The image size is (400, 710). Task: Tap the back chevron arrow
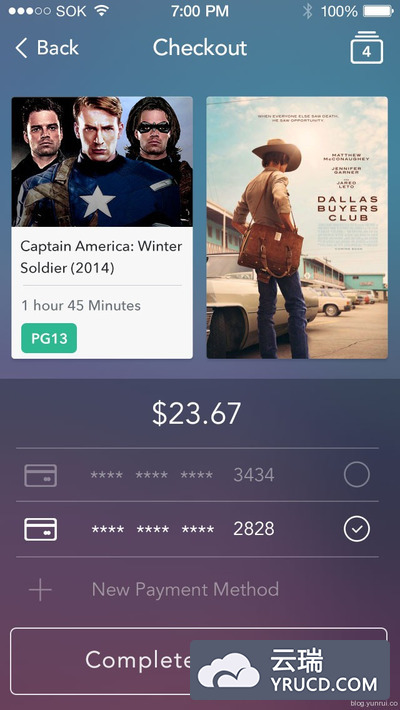click(x=21, y=48)
